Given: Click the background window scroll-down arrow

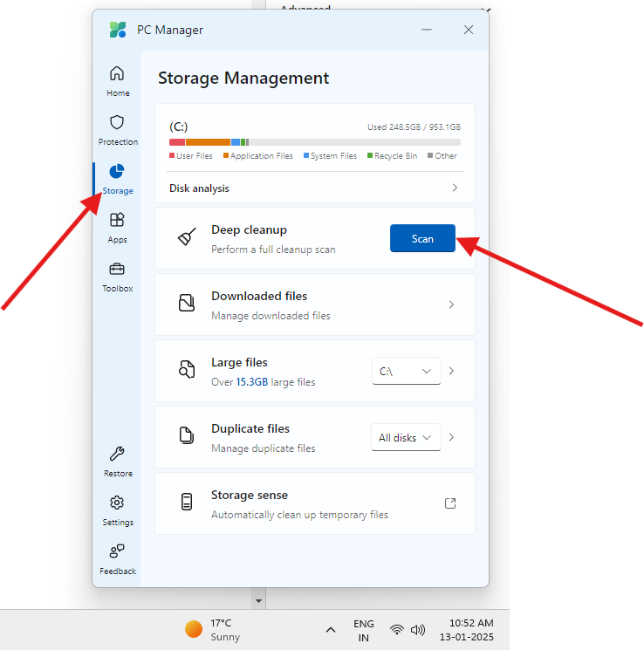Looking at the screenshot, I should click(x=258, y=600).
